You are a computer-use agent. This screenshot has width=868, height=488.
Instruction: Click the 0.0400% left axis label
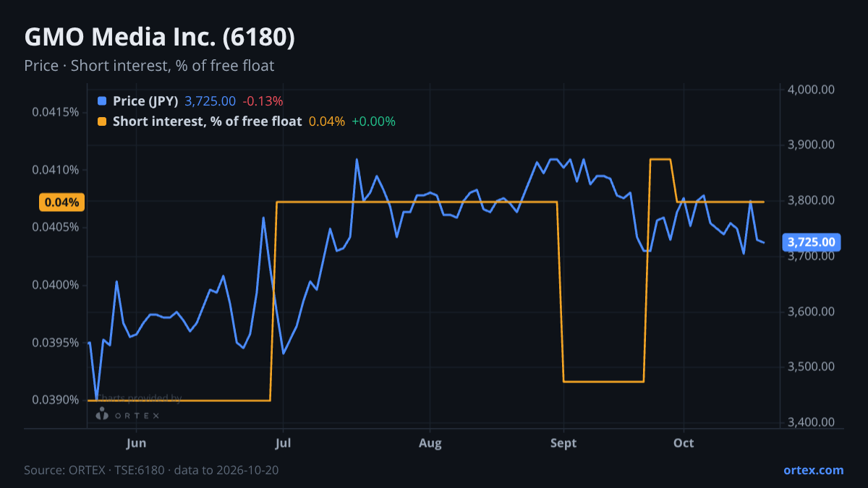(x=56, y=285)
